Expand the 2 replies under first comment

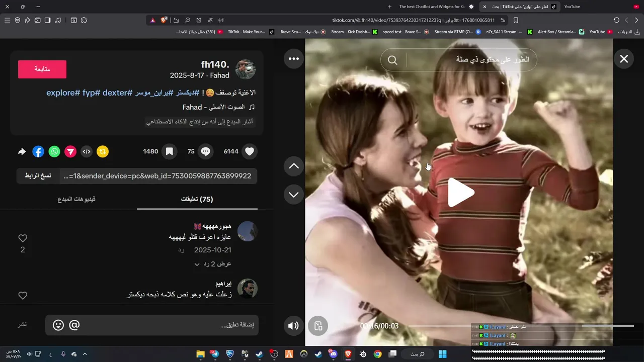coord(213,264)
